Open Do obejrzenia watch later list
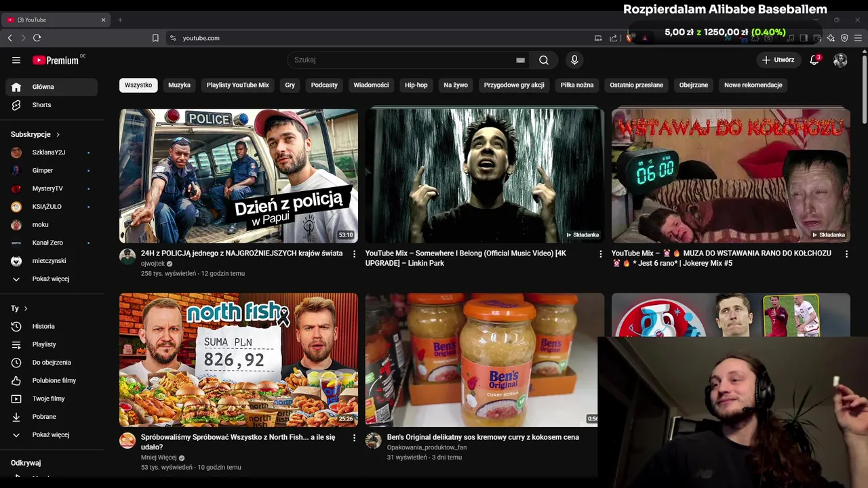The image size is (868, 488). pos(52,363)
